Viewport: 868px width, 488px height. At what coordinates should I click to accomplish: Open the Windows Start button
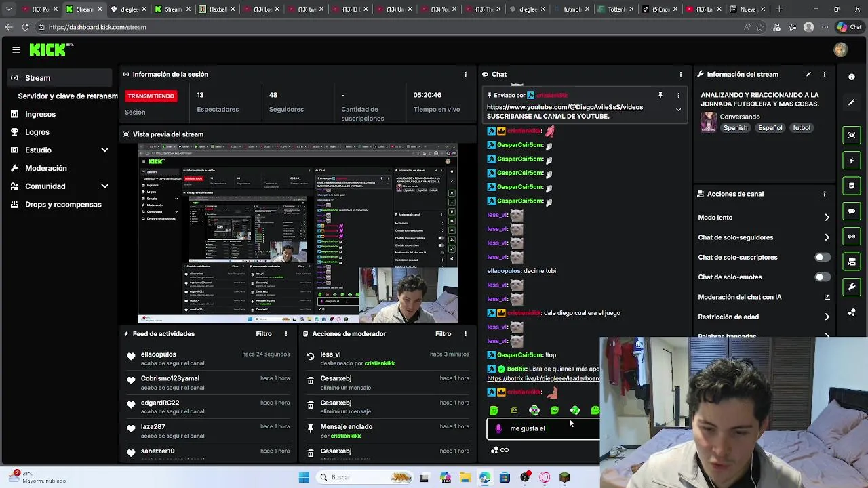(304, 477)
